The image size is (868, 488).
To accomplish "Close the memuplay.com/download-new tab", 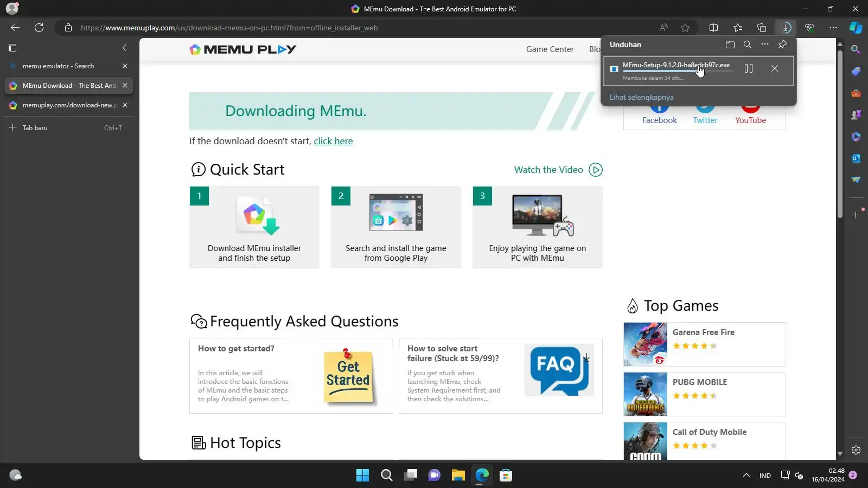I will [x=125, y=105].
